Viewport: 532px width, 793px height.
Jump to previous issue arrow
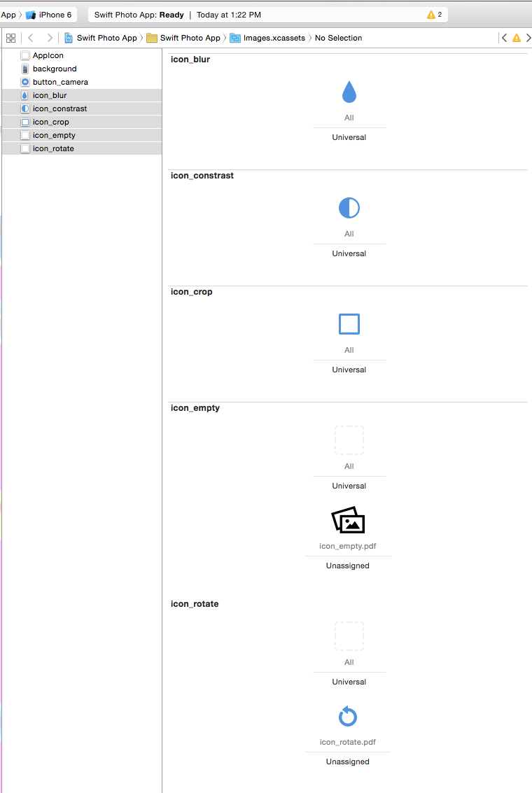point(504,38)
